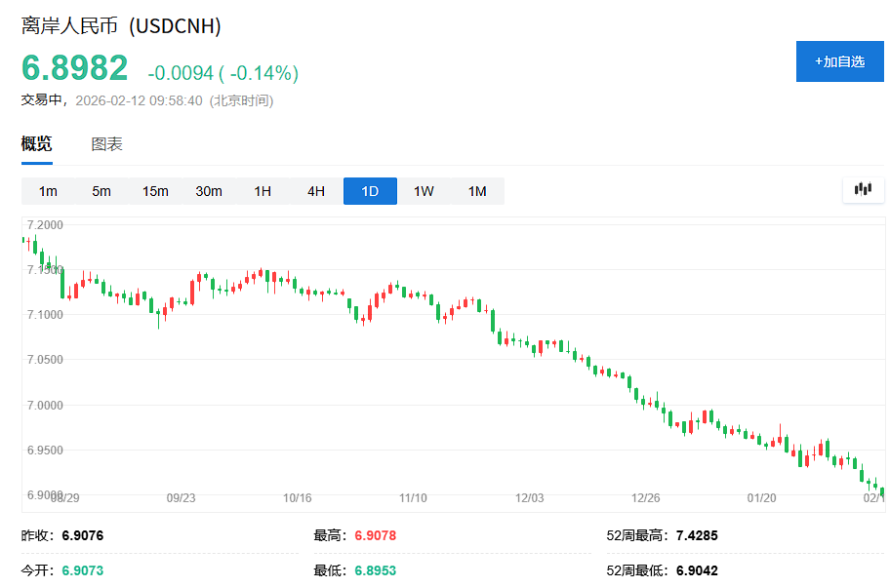
Task: Click the current price 6.8982
Action: point(71,67)
